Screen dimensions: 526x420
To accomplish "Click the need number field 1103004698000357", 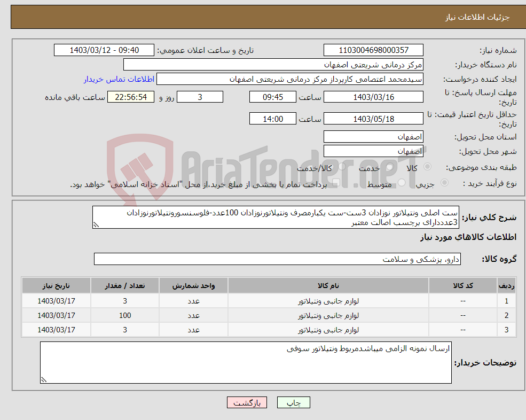I will pyautogui.click(x=373, y=50).
